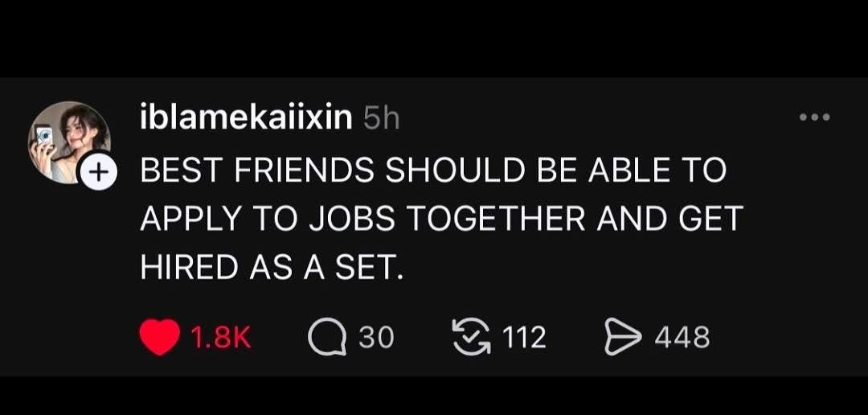Open post via the first text line
Viewport: 868px width, 415px height.
[x=432, y=170]
